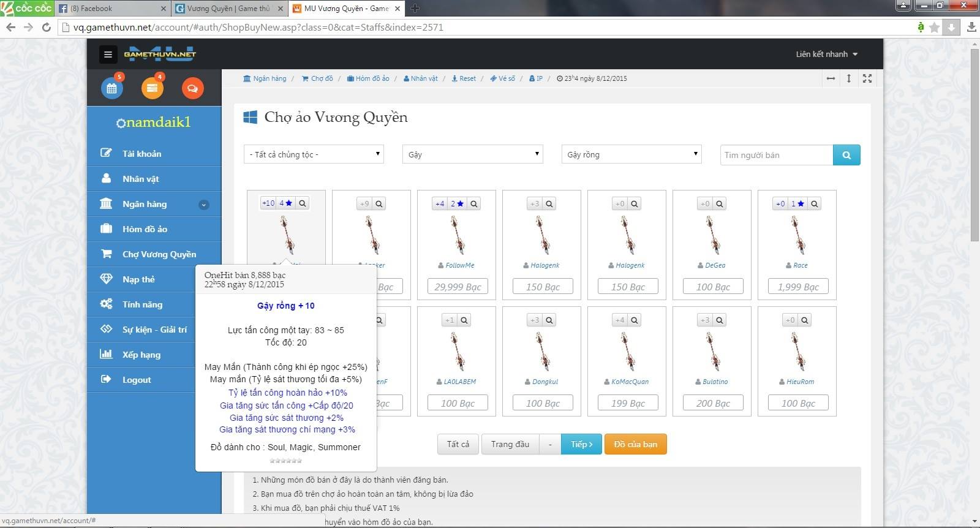Open the 'Tất cả chủng tộc' class dropdown

[314, 154]
